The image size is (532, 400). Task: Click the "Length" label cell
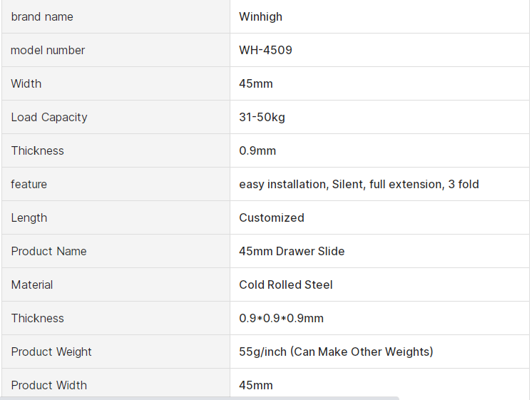pyautogui.click(x=29, y=217)
